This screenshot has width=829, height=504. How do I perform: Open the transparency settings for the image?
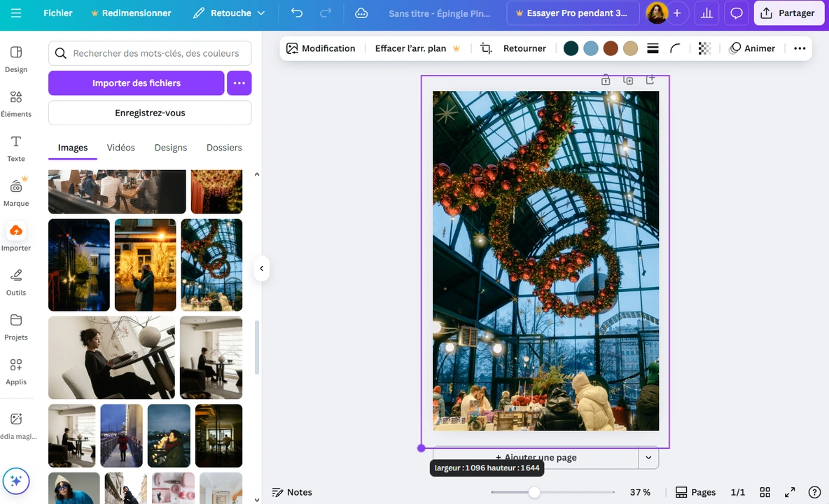point(704,48)
